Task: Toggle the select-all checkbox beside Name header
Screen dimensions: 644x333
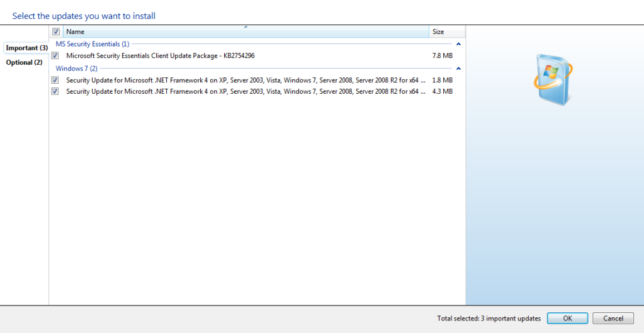Action: click(56, 31)
